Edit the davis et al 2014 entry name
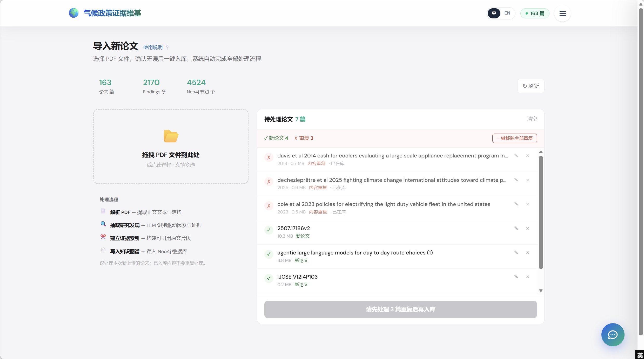The height and width of the screenshot is (359, 644). [516, 156]
